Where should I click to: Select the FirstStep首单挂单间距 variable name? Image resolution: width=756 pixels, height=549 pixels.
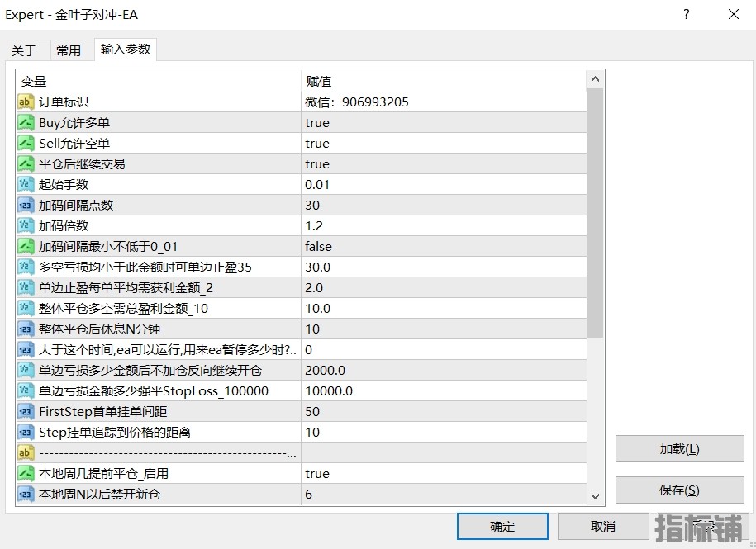[102, 412]
